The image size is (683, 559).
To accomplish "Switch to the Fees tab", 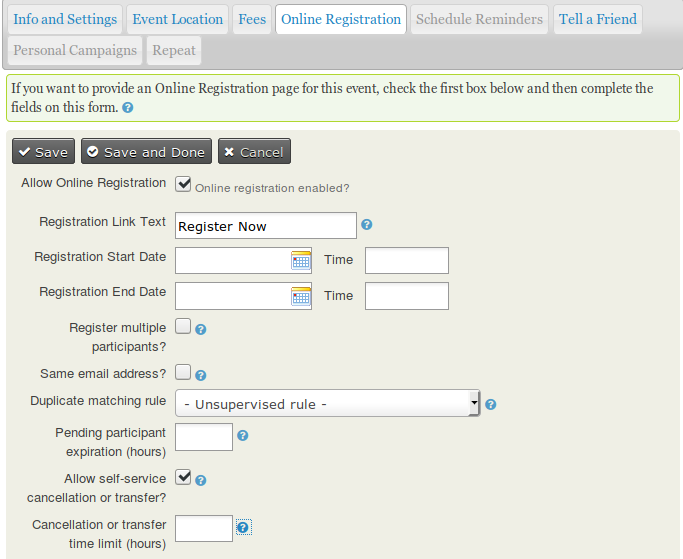I will [x=250, y=19].
